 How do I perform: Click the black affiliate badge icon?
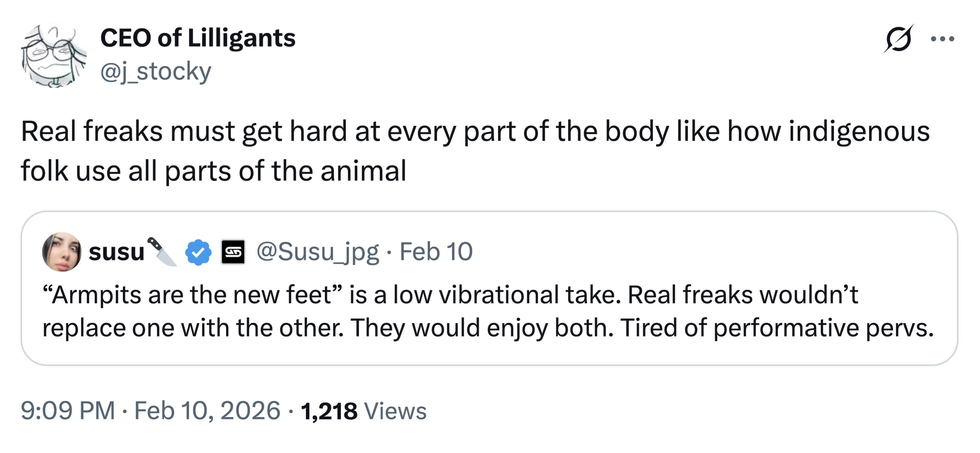click(x=233, y=252)
